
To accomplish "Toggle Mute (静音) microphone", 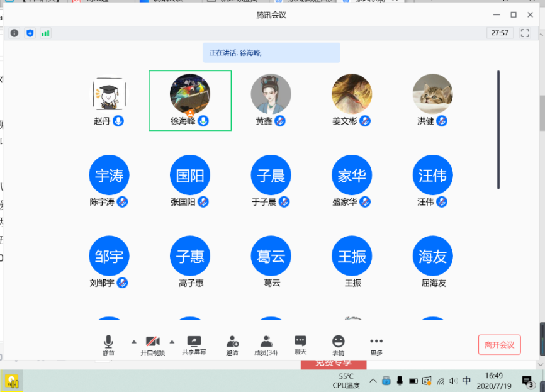I will 108,345.
